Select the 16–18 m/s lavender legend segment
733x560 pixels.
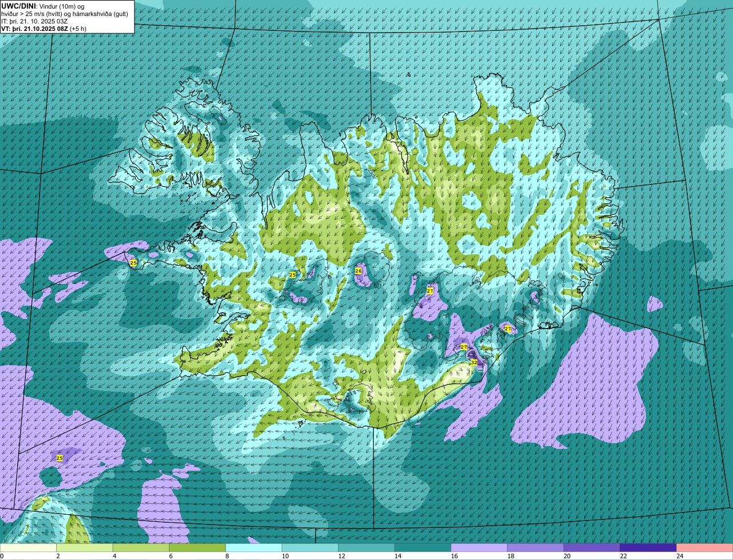[479, 547]
